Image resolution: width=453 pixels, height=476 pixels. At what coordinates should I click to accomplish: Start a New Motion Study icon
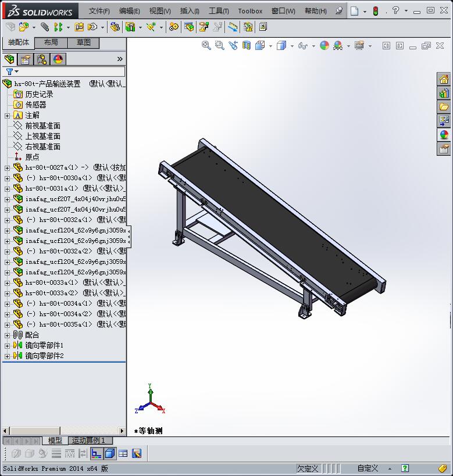pos(174,27)
